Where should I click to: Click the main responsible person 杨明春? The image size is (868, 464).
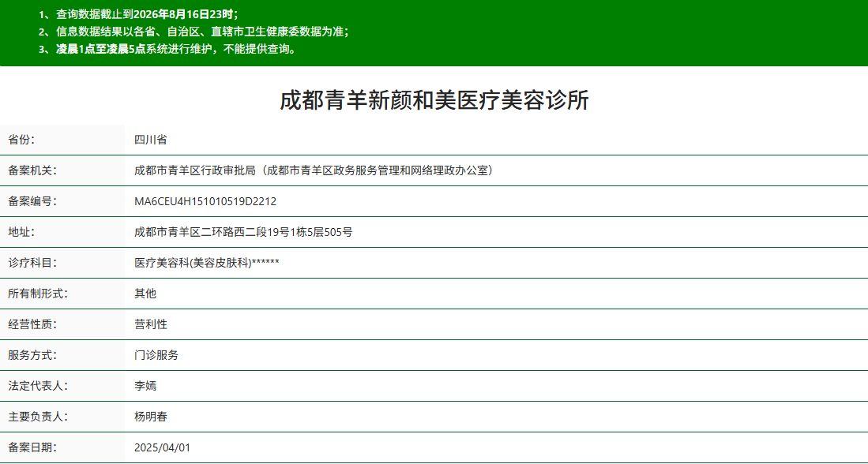(x=151, y=417)
